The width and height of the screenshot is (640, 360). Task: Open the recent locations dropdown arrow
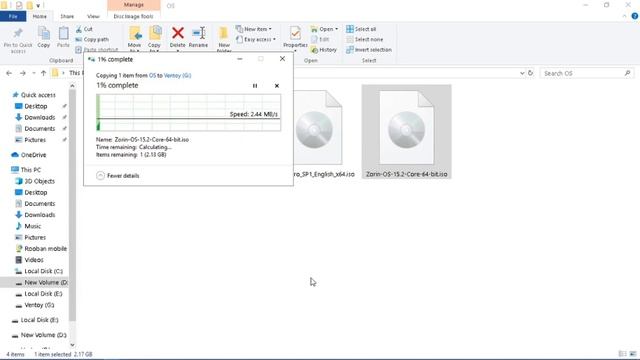(x=33, y=73)
